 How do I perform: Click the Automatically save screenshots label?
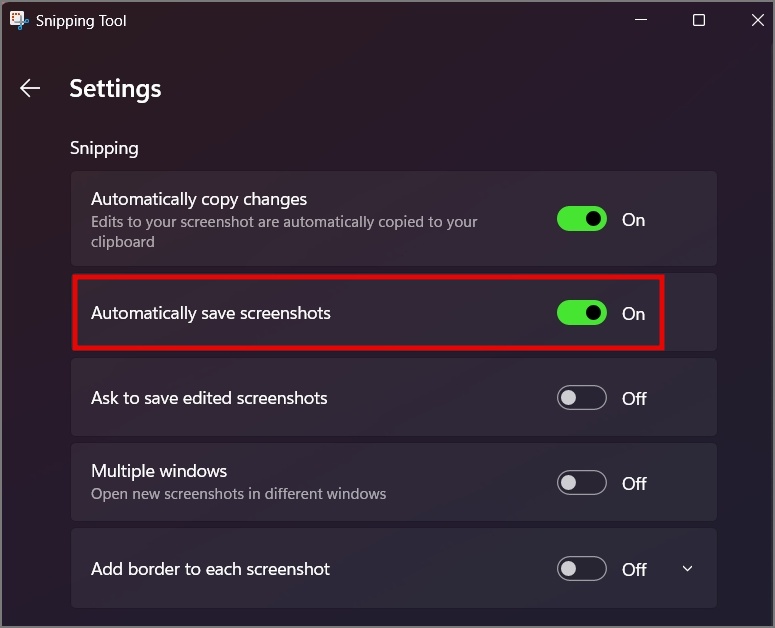click(x=211, y=313)
